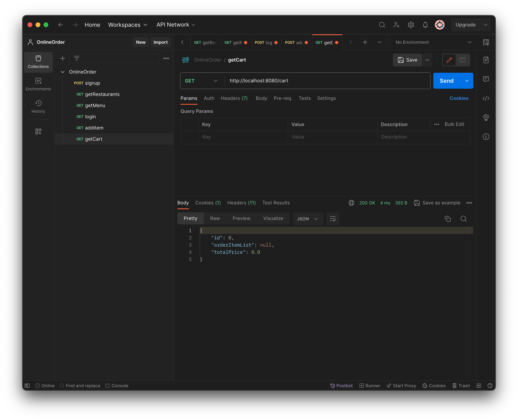This screenshot has height=420, width=518.
Task: Click the Send button
Action: coord(446,81)
